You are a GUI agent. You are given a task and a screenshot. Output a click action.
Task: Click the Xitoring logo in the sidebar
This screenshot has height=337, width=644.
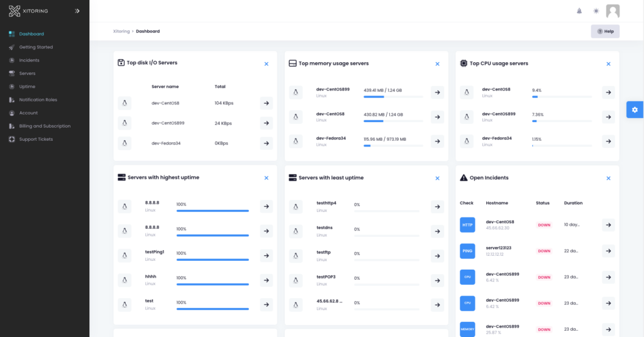click(28, 11)
